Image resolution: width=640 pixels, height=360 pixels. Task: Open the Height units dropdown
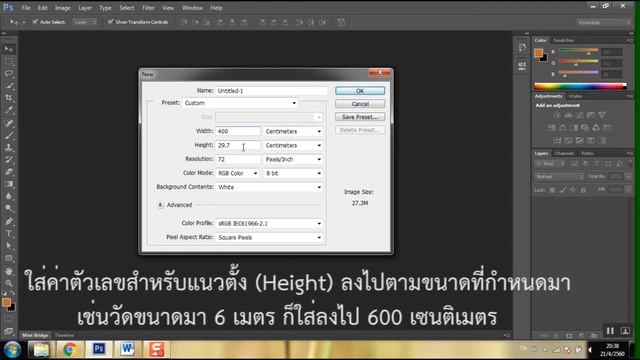click(293, 145)
